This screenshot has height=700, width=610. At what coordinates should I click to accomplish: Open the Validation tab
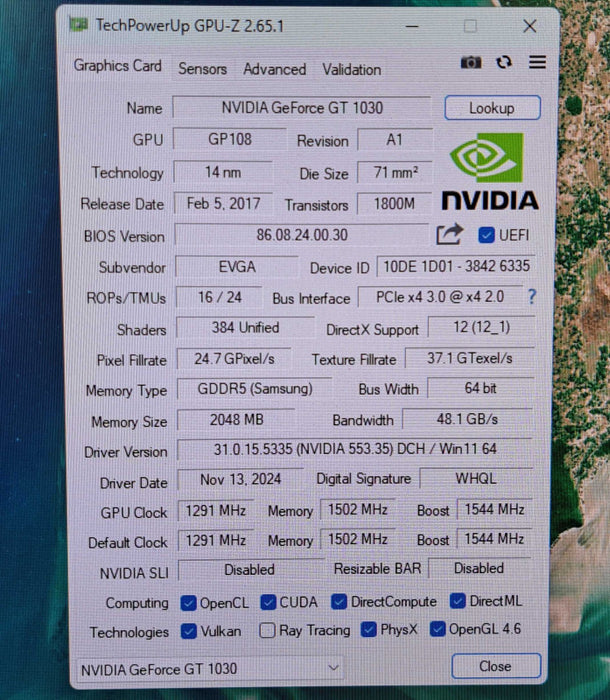pos(352,70)
